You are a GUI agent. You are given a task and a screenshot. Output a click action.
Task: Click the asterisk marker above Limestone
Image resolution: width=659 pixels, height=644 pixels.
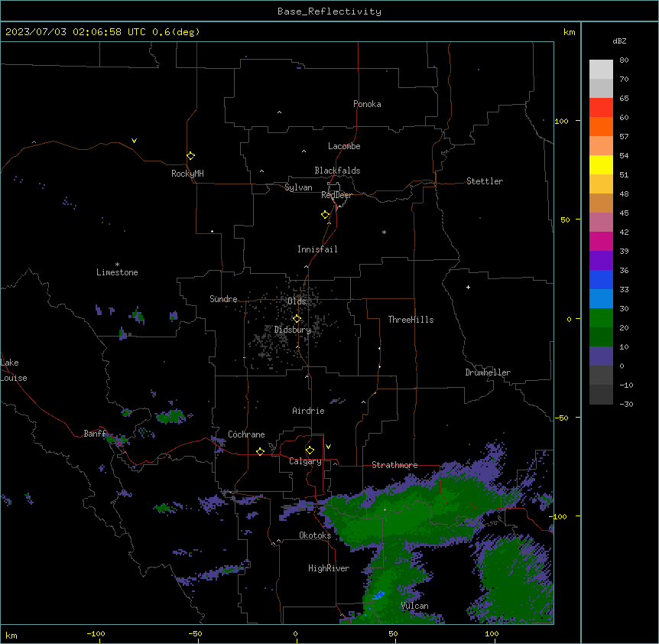pos(117,264)
